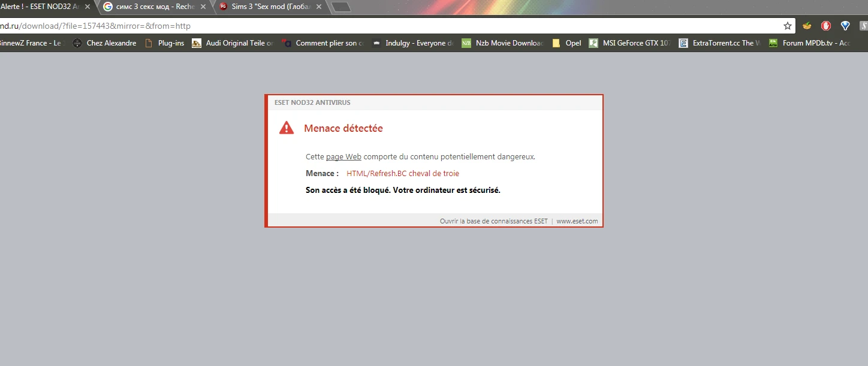
Task: Switch to the Google симс 3 search tab
Action: [x=155, y=7]
